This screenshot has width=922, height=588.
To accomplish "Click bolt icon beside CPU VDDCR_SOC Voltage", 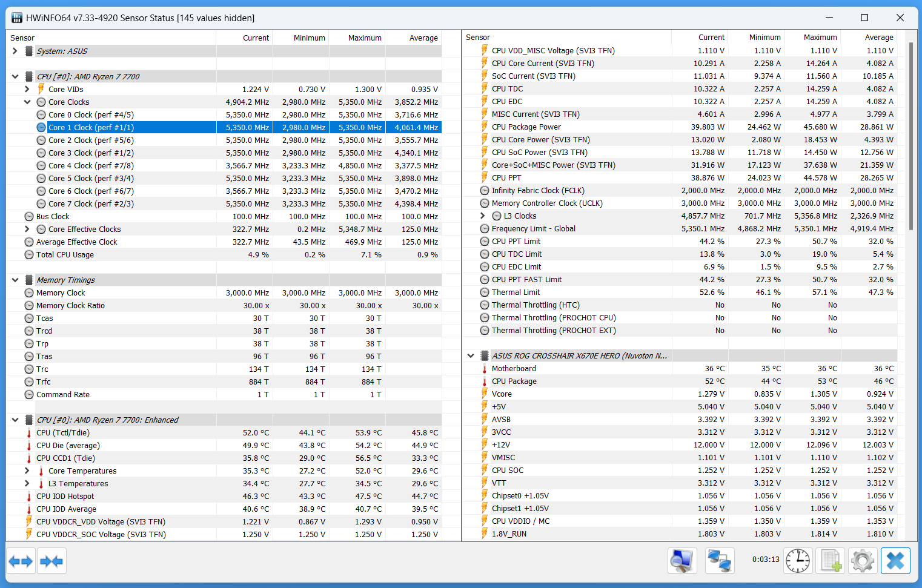I will pos(29,534).
